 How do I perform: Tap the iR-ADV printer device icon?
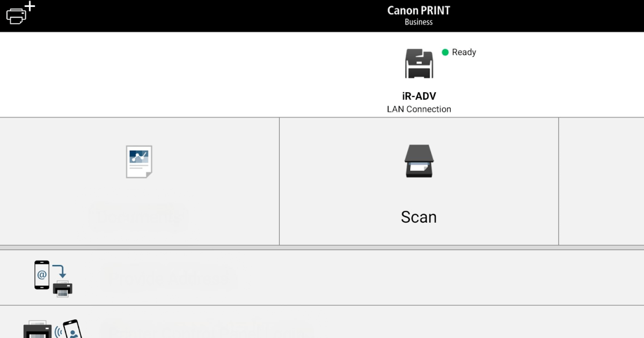click(419, 63)
